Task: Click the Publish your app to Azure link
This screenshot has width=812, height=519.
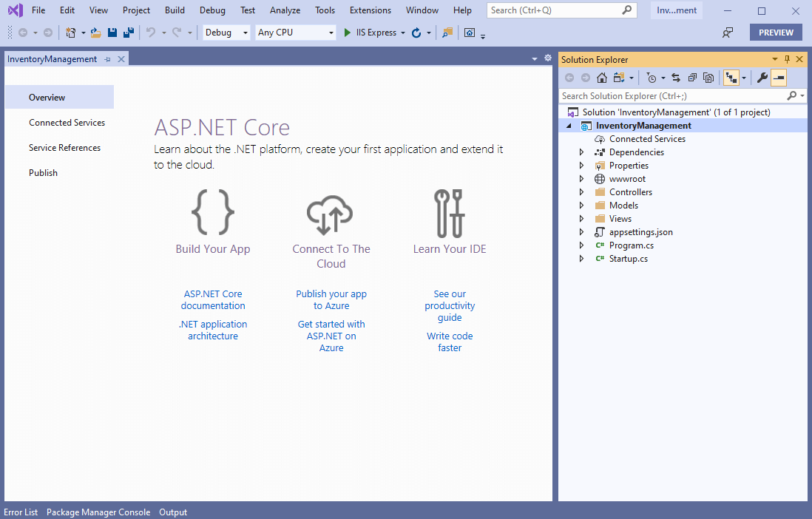Action: pyautogui.click(x=331, y=299)
